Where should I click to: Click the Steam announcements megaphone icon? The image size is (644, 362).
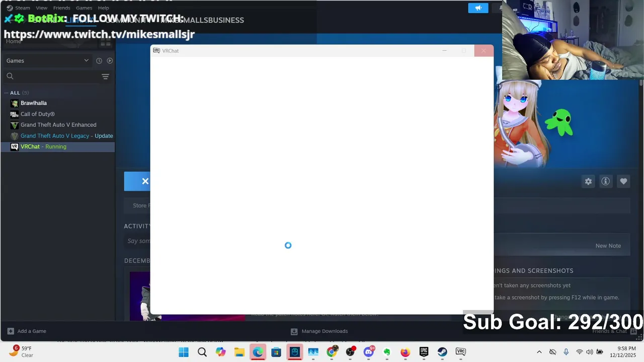(478, 8)
